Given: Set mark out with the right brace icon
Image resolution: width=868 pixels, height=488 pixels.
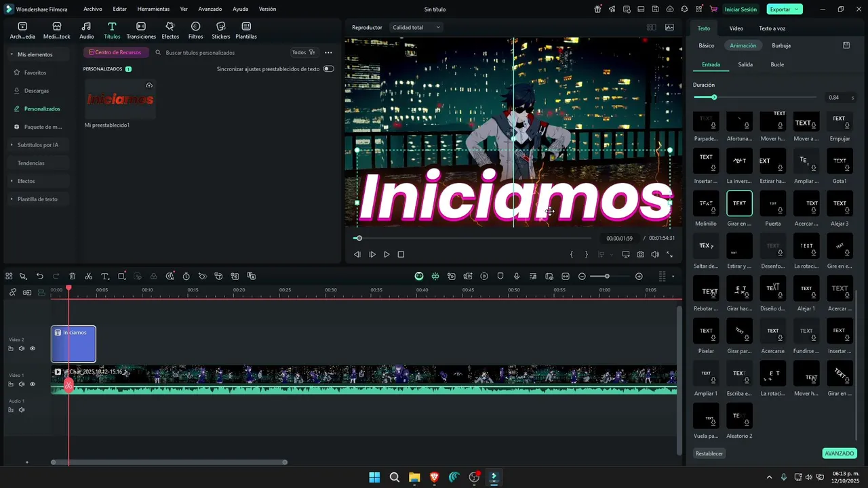Looking at the screenshot, I should [x=587, y=255].
